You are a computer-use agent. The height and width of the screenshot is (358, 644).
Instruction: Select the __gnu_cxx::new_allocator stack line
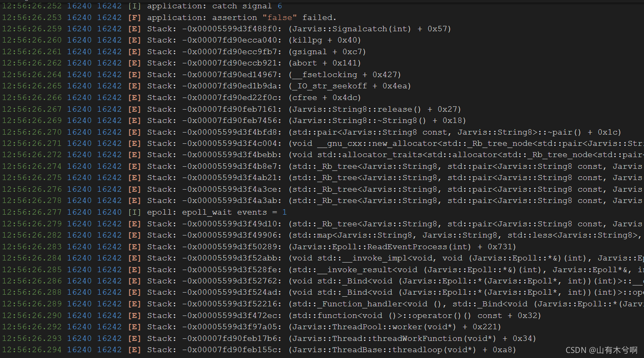322,143
